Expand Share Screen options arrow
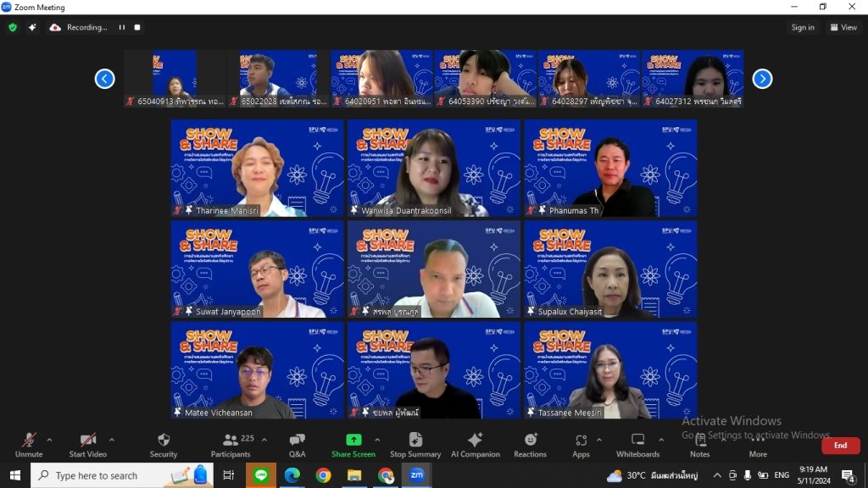868x488 pixels. tap(377, 440)
